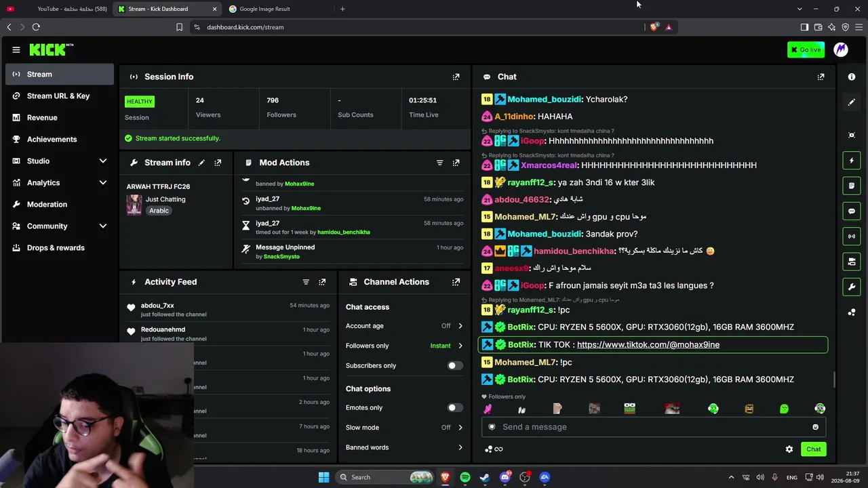Pop out the Mod Actions panel
Screen dimensions: 868x488
pos(456,163)
